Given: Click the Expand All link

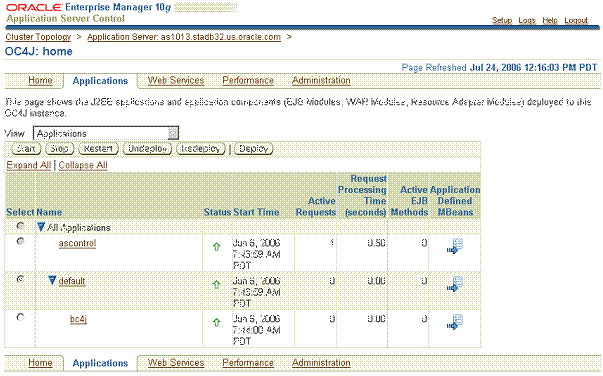Looking at the screenshot, I should pyautogui.click(x=28, y=165).
